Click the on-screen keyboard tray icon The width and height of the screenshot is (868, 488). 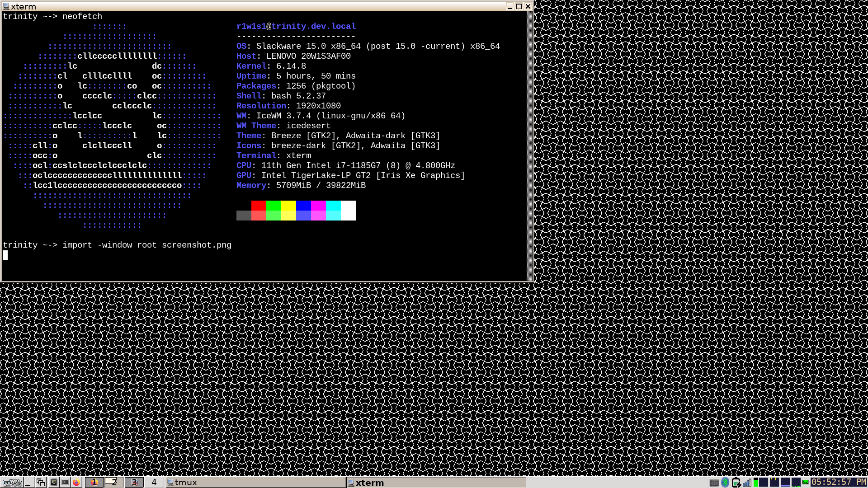pyautogui.click(x=714, y=483)
